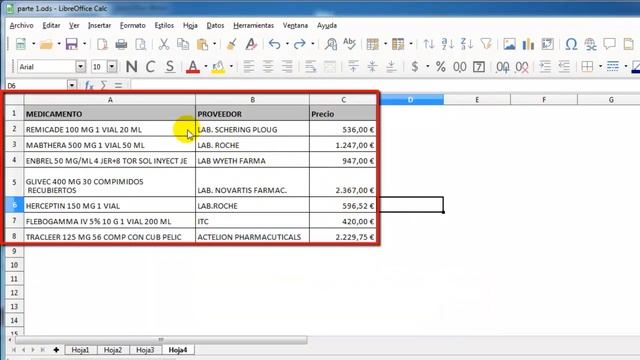Click the Sort icon
640x360 pixels.
[x=429, y=44]
